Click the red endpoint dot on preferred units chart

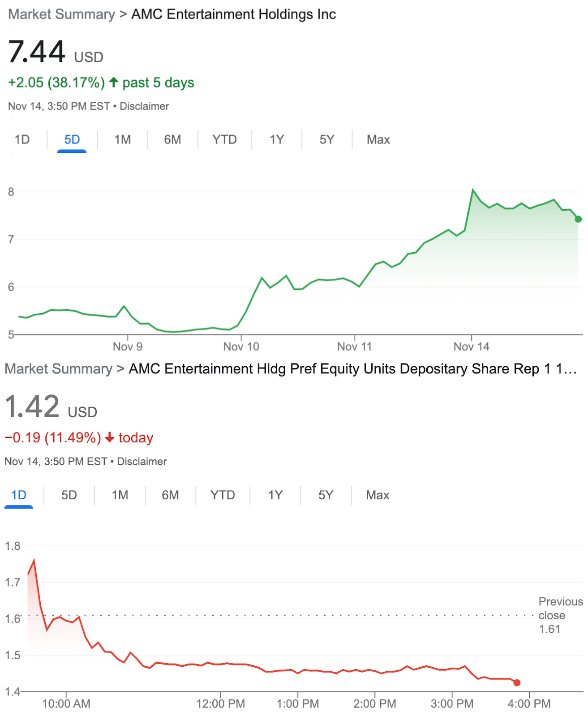tap(517, 682)
